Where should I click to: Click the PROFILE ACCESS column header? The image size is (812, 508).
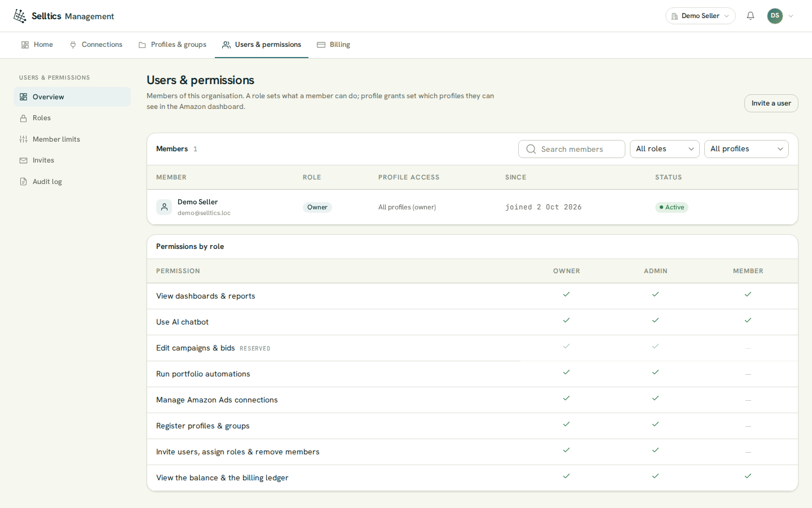point(409,177)
